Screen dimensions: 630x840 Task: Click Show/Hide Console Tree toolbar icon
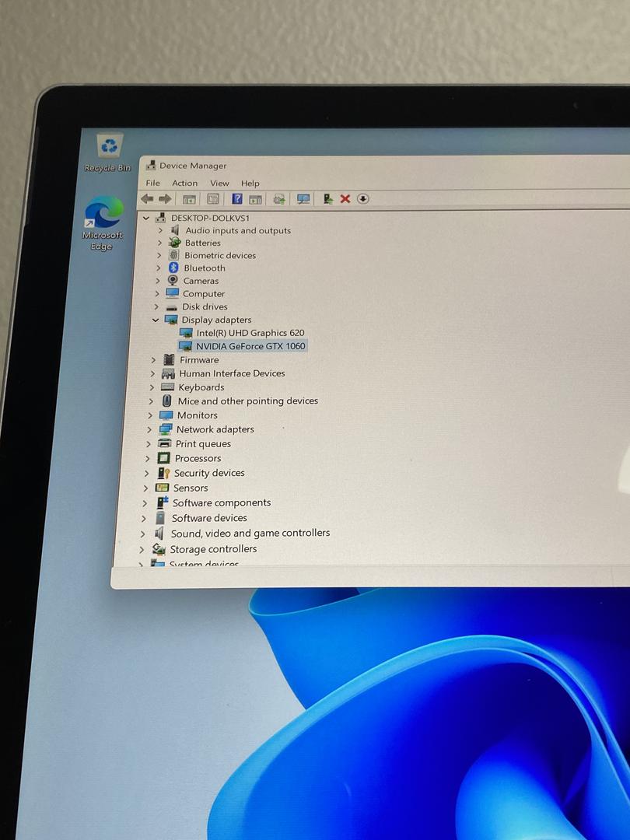pyautogui.click(x=188, y=199)
